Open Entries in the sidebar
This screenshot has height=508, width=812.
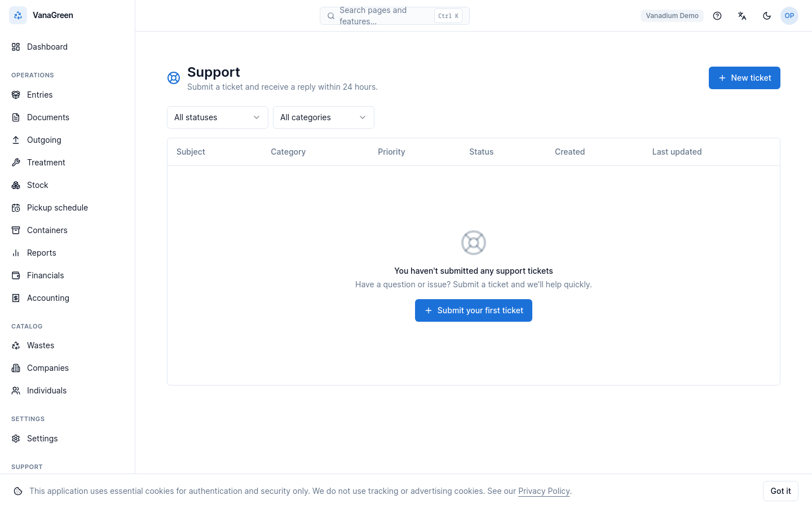click(68, 95)
